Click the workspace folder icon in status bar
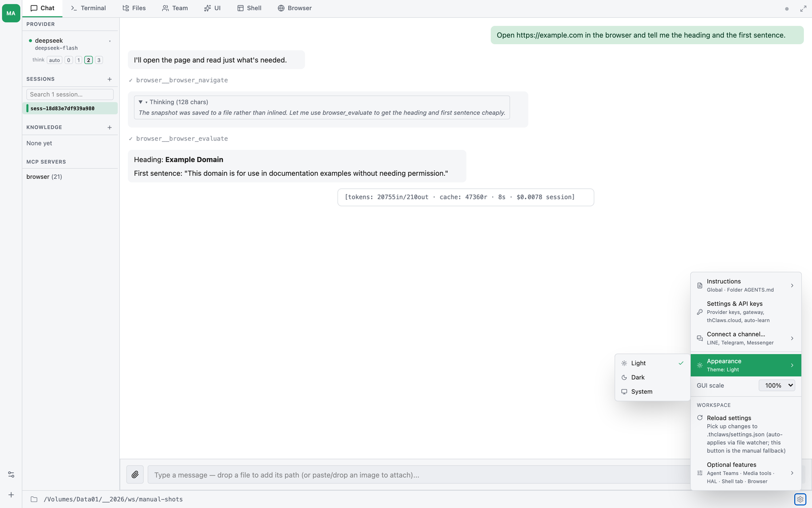Screen dimensions: 812x508 click(x=34, y=499)
